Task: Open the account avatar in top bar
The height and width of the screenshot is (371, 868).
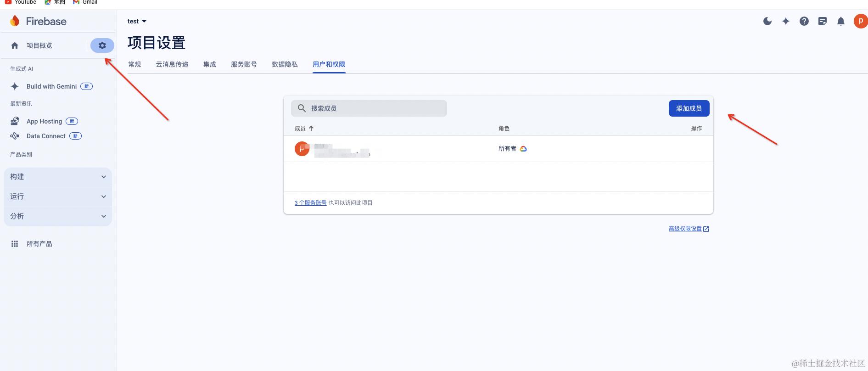Action: pyautogui.click(x=861, y=21)
